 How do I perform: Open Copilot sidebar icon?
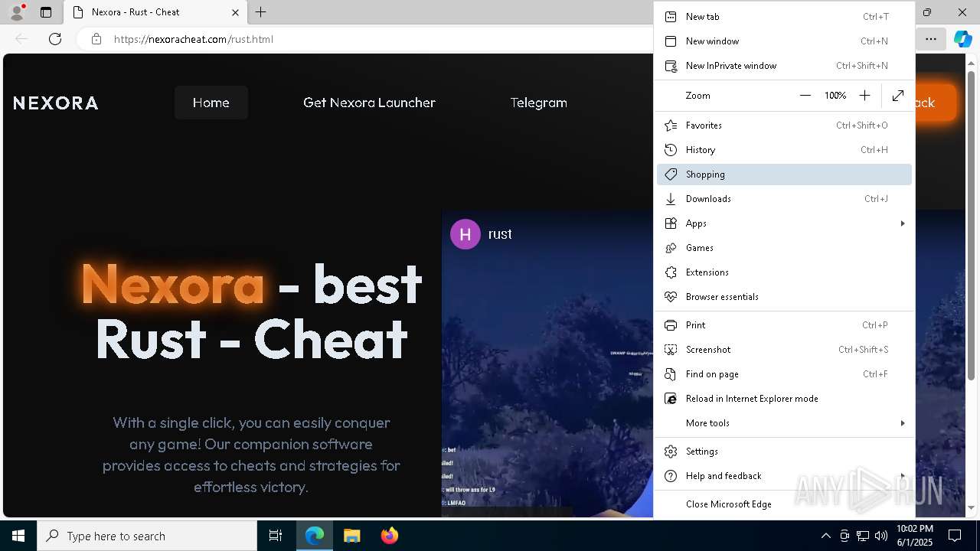pos(962,39)
